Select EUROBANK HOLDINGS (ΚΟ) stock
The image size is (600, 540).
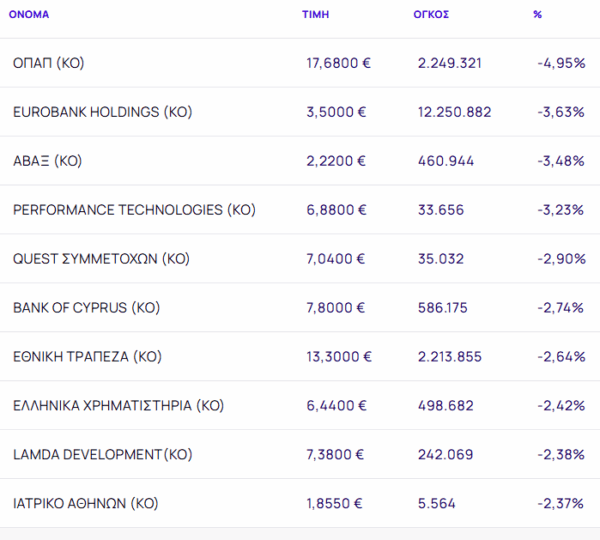click(x=101, y=112)
